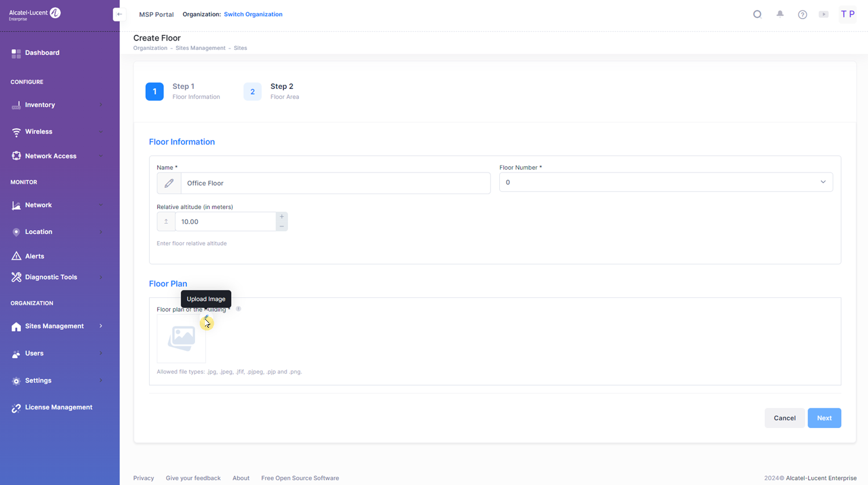Image resolution: width=868 pixels, height=485 pixels.
Task: Expand the Inventory sidebar menu
Action: 56,105
